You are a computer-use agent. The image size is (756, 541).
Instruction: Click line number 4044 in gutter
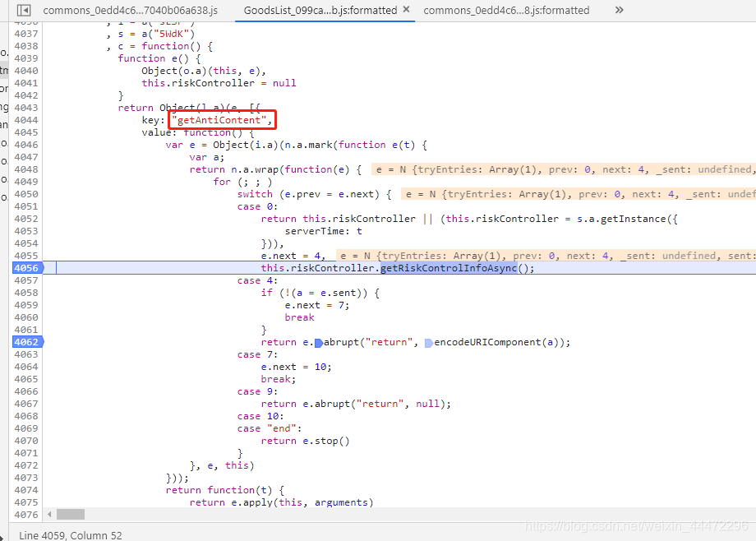(x=26, y=120)
